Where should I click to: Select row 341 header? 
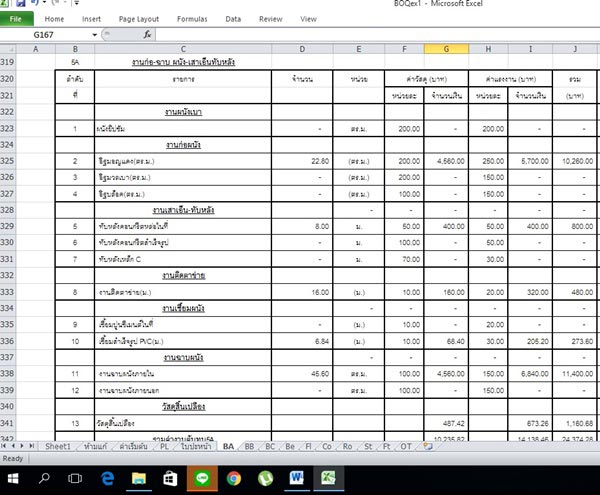pos(8,423)
